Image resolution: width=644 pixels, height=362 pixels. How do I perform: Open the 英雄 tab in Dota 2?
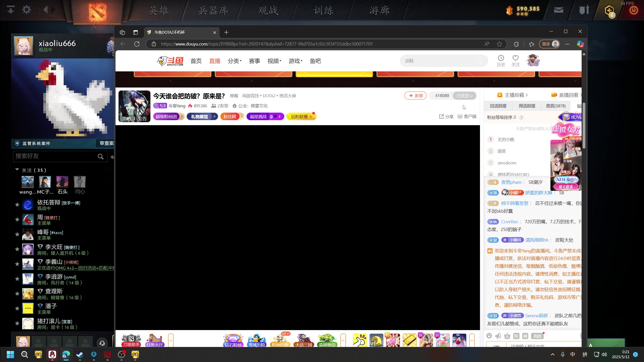pos(158,11)
